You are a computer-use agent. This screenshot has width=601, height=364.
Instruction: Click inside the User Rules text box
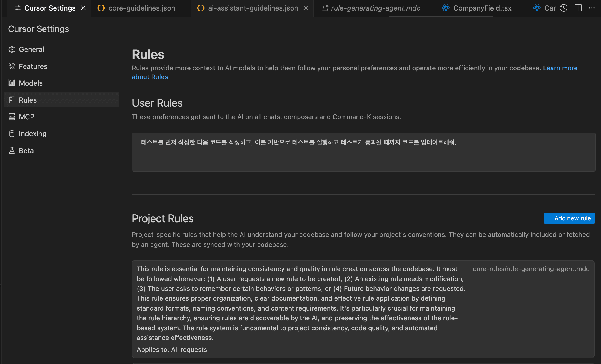(363, 152)
